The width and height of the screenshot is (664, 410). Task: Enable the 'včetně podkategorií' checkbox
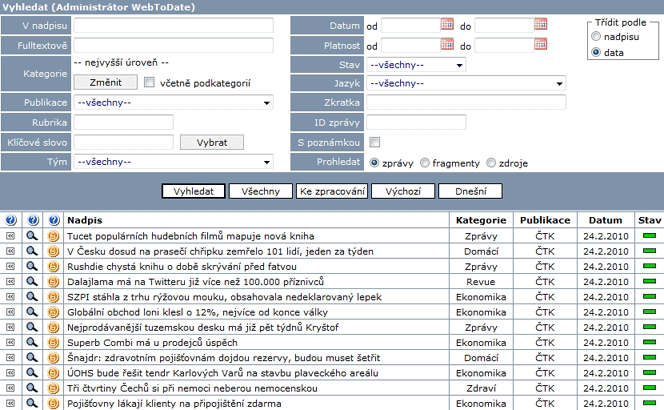click(150, 83)
